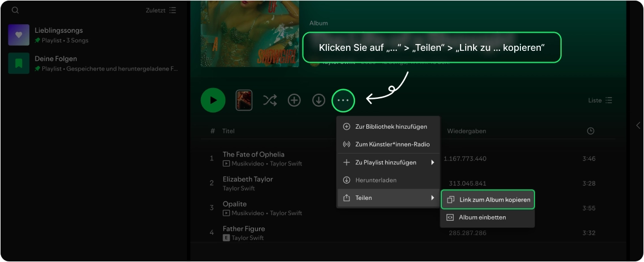The image size is (644, 262).
Task: Click the 3:55 duration of Opalite
Action: pos(589,208)
